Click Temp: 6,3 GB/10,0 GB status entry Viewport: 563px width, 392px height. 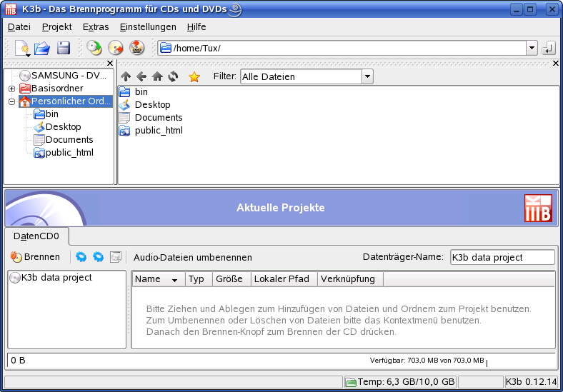(400, 382)
